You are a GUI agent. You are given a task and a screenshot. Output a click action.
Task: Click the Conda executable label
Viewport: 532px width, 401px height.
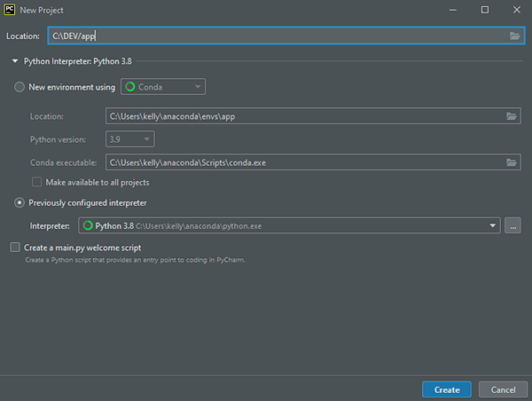(64, 162)
